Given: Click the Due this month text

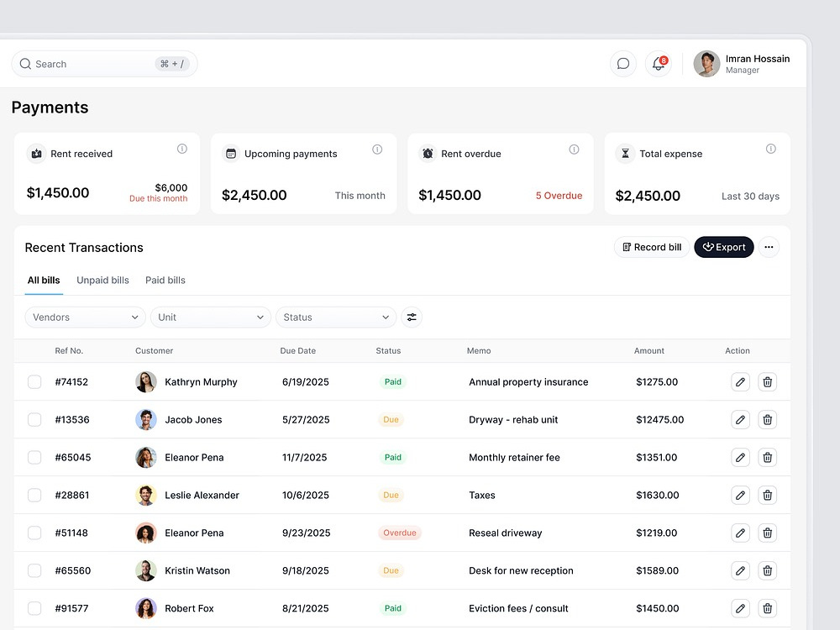Looking at the screenshot, I should pos(158,199).
